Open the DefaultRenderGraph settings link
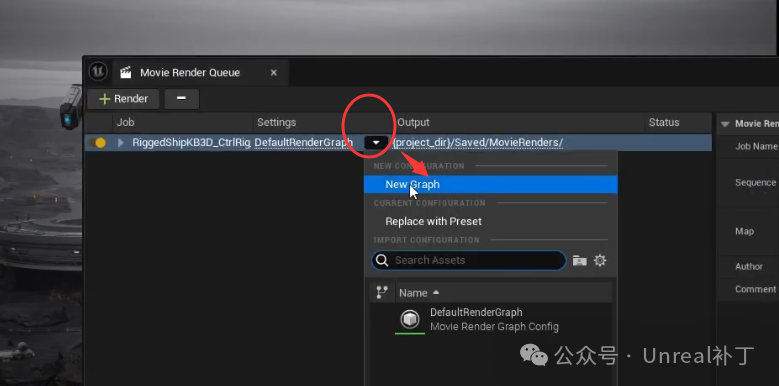This screenshot has height=386, width=779. point(304,143)
